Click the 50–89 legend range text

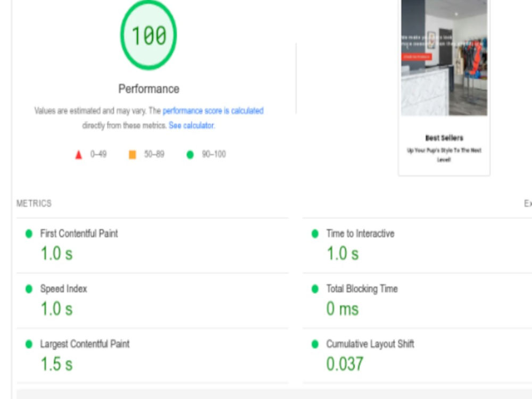tap(154, 154)
